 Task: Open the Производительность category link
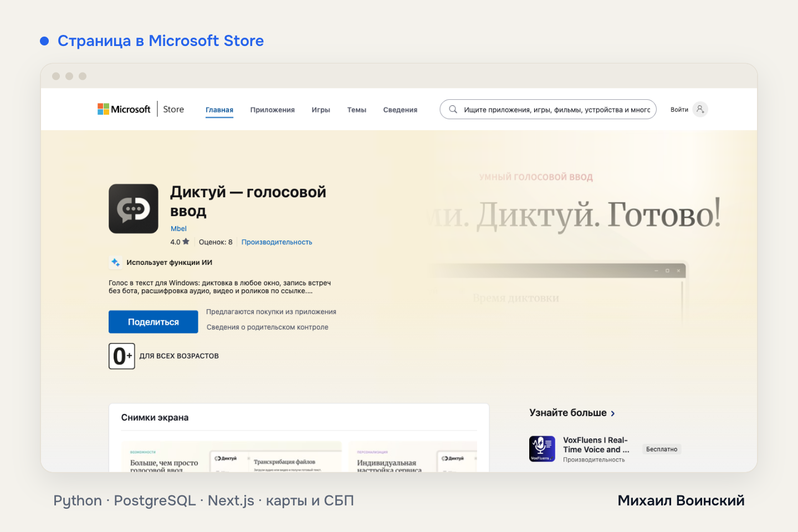coord(277,242)
